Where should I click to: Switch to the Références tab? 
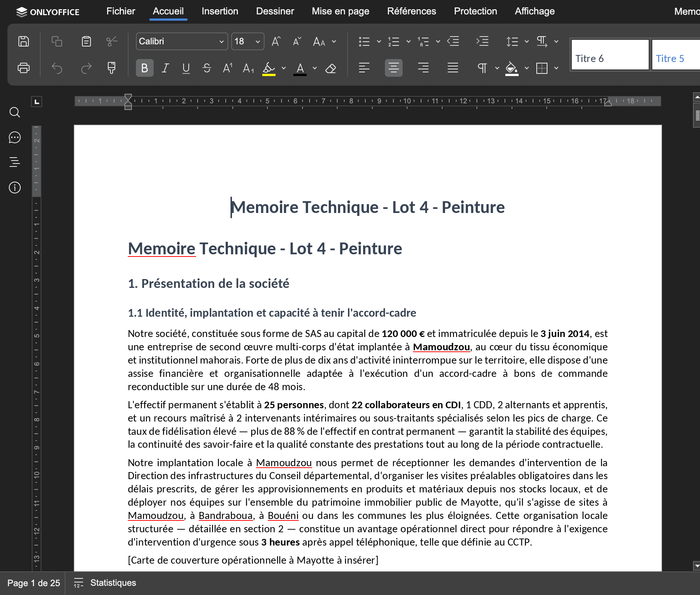click(412, 11)
